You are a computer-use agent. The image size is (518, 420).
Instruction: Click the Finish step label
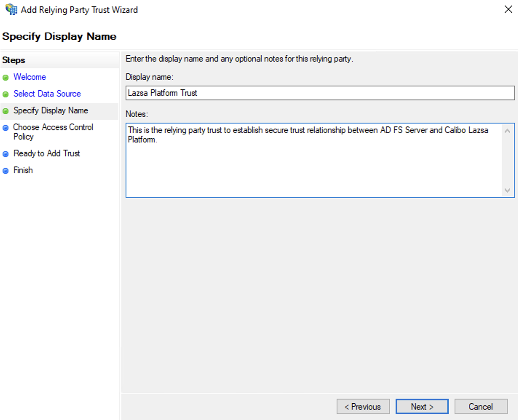click(x=23, y=170)
